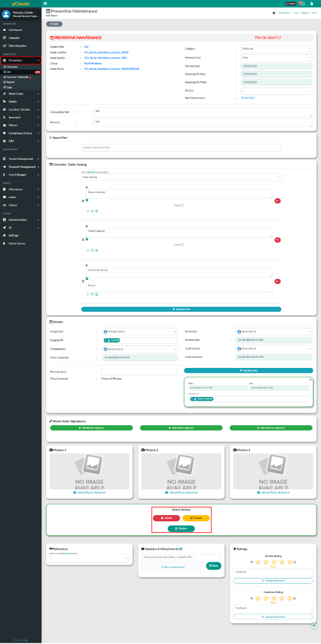Click the user profile icon in header
Viewport: 321px width, 644px height.
[x=312, y=3]
